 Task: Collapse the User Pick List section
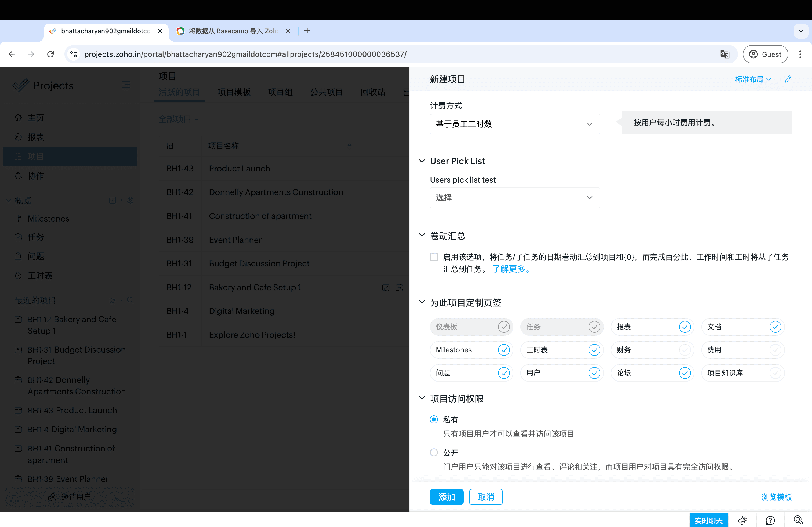(x=422, y=161)
